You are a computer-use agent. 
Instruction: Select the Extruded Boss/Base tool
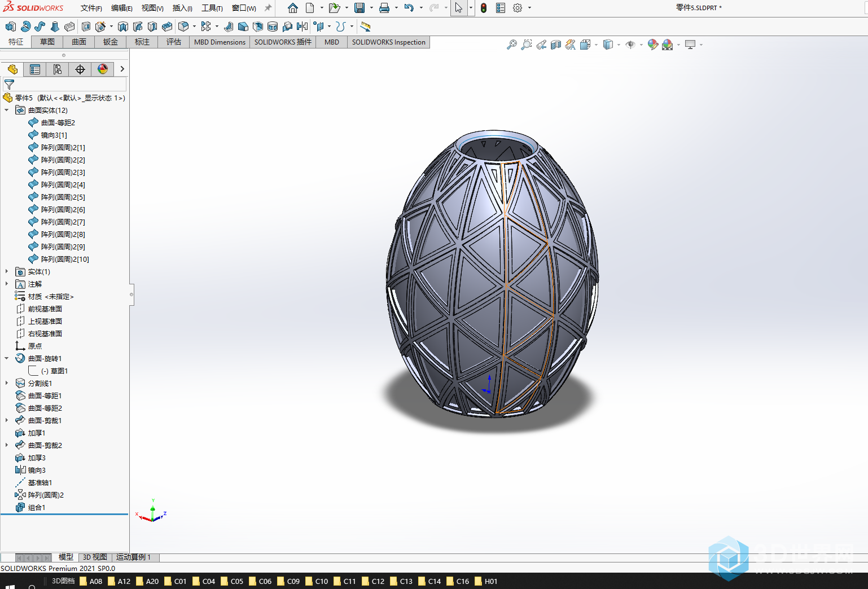(10, 27)
